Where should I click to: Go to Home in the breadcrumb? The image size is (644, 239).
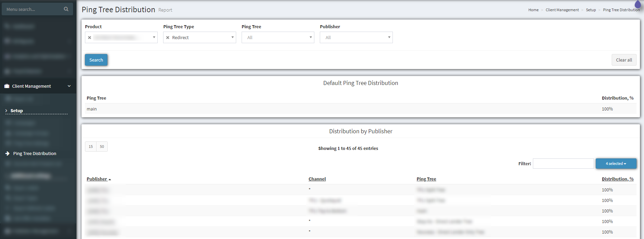(x=533, y=10)
